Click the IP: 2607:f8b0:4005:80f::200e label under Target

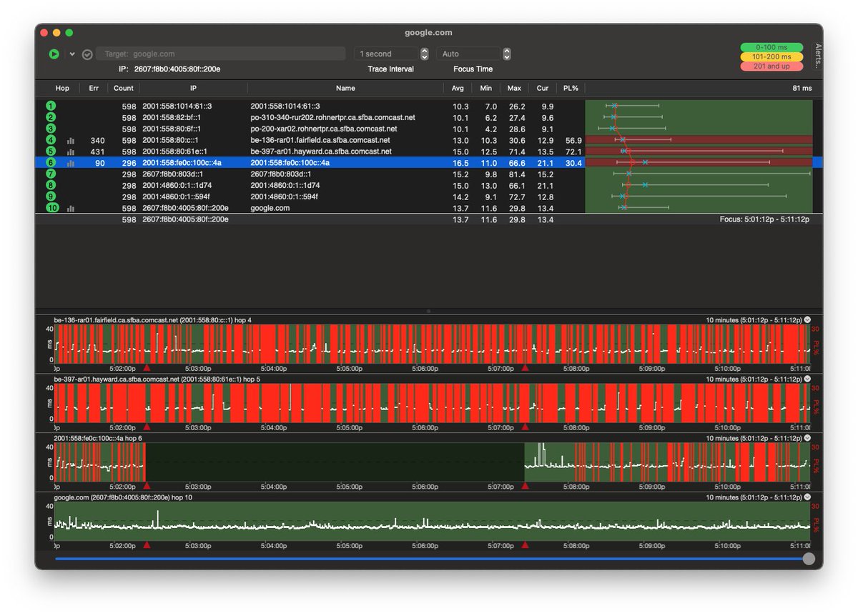[169, 69]
